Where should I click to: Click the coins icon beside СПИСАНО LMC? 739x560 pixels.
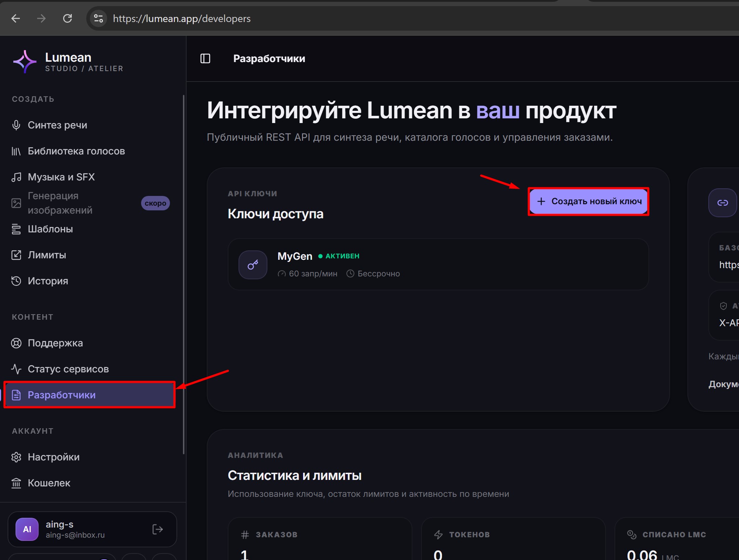point(632,535)
